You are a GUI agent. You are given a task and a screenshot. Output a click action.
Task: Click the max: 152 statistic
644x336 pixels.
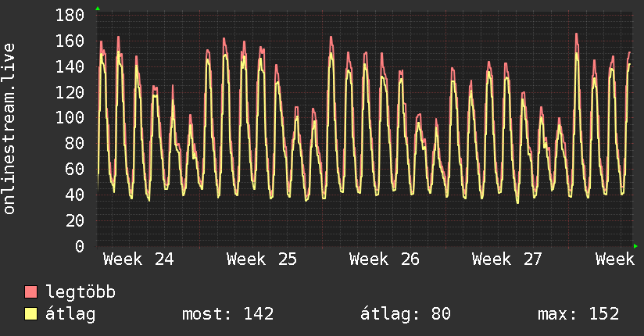coord(578,314)
